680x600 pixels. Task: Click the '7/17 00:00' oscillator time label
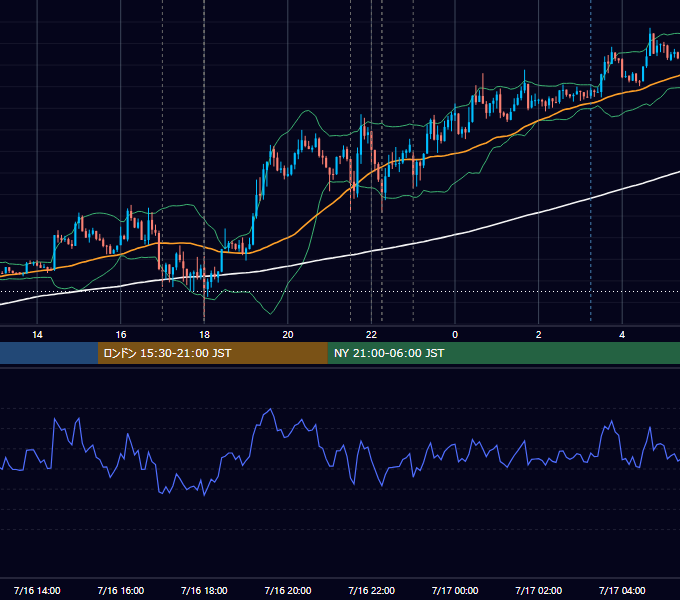point(455,590)
